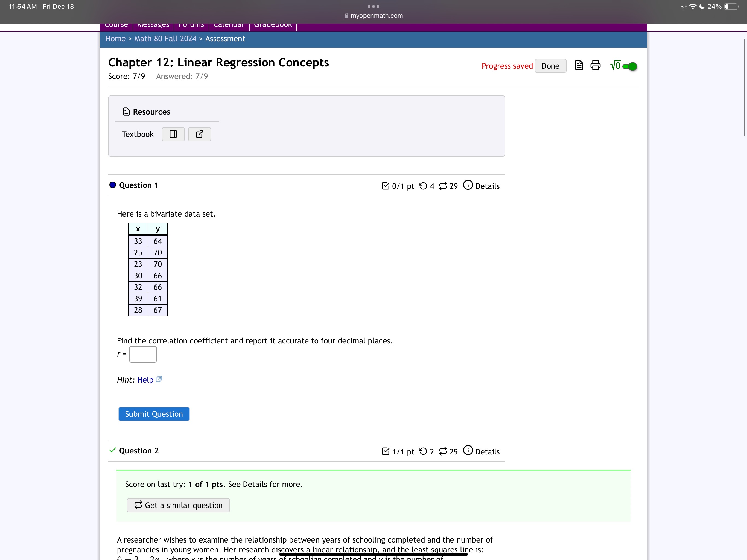Tap the Do Not Disturb moon icon
The width and height of the screenshot is (747, 560).
click(x=702, y=6)
